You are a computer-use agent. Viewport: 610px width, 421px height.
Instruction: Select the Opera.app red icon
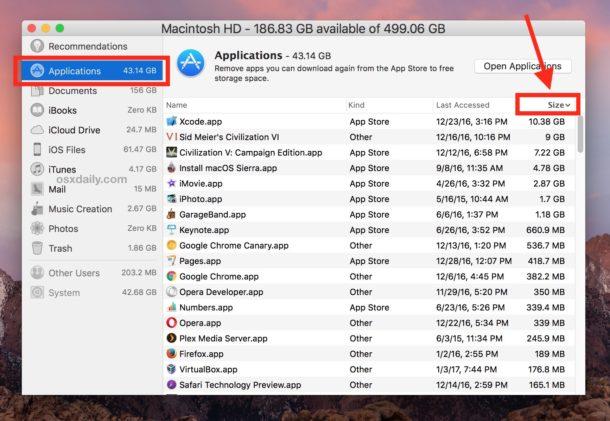click(x=172, y=322)
